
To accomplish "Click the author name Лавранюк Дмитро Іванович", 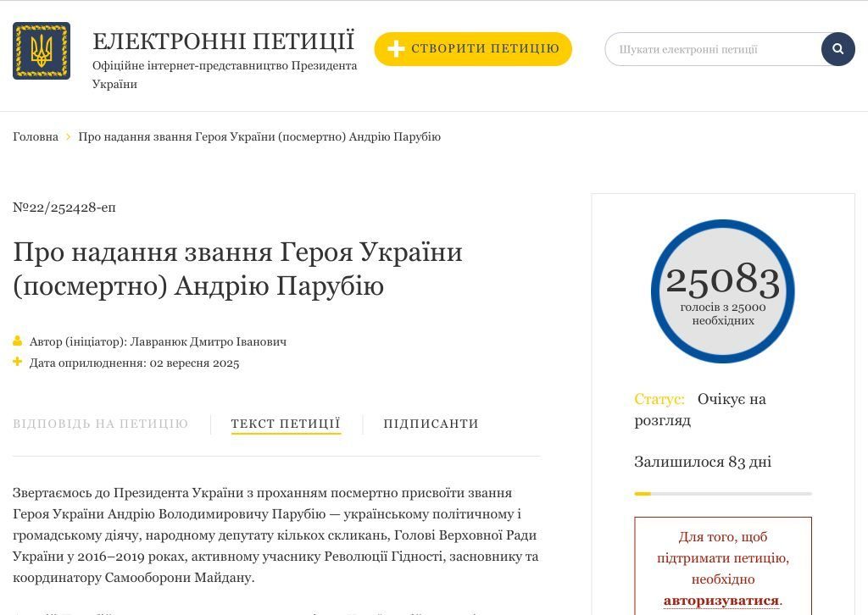I will click(x=208, y=341).
